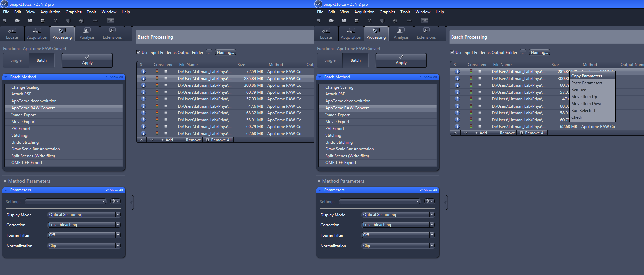Click the status question-mark icon of the 72.59 MB file
This screenshot has height=275, width=644.
(143, 72)
